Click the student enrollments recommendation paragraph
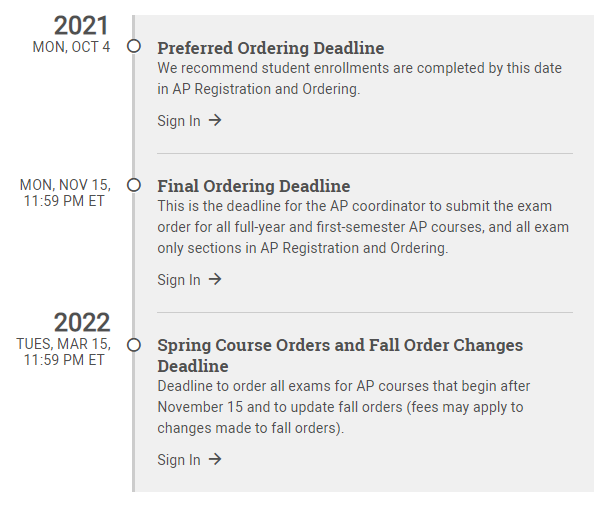The height and width of the screenshot is (505, 610). [x=359, y=79]
